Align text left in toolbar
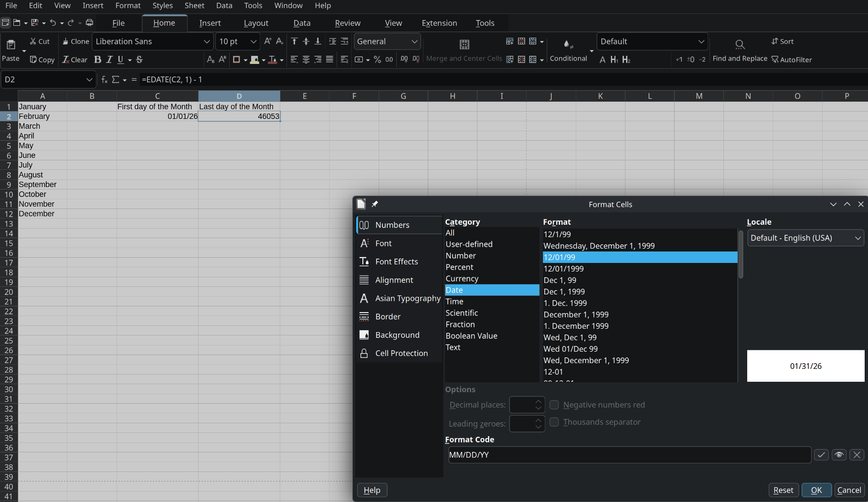 [294, 60]
